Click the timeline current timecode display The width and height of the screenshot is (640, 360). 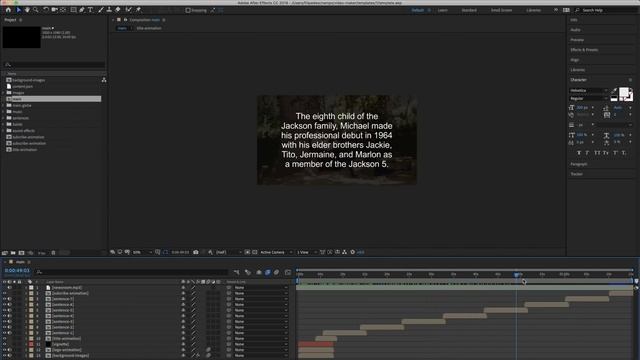(17, 271)
